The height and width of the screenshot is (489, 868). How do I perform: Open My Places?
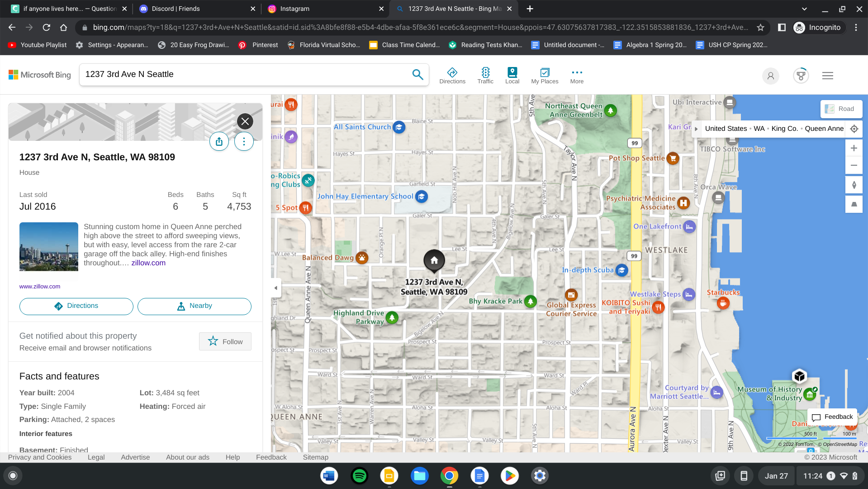(545, 76)
